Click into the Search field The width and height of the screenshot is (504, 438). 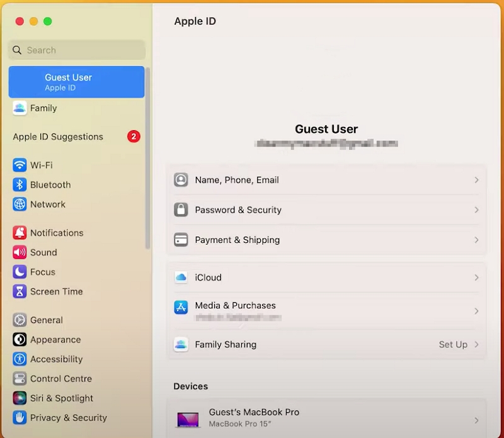click(x=76, y=50)
